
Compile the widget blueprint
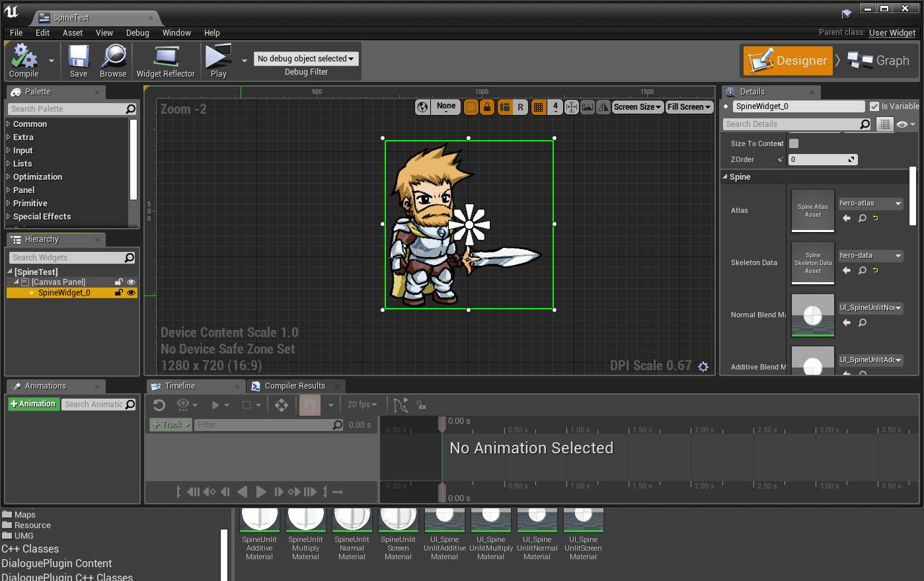point(24,60)
